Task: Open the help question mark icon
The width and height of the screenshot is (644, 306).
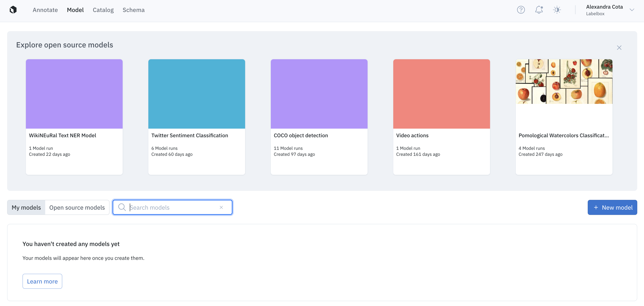Action: [x=521, y=10]
